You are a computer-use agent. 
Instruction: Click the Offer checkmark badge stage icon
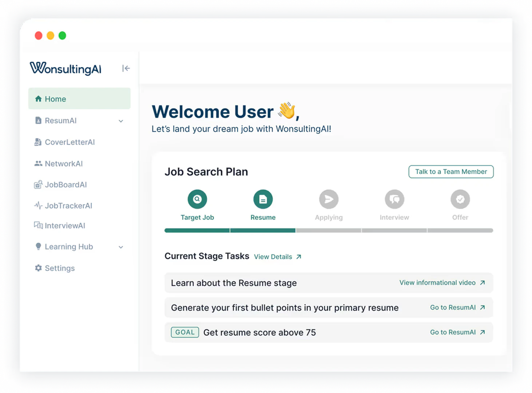pyautogui.click(x=460, y=199)
